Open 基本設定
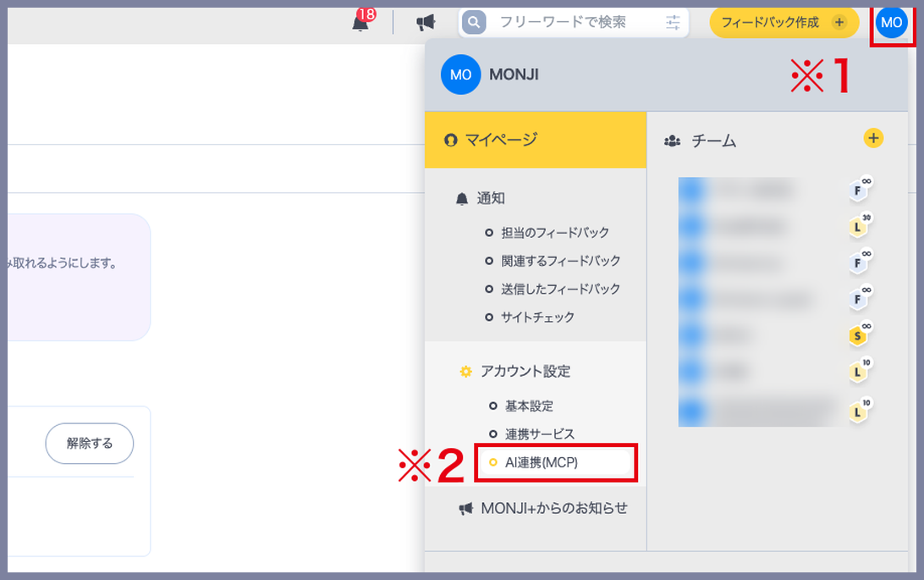 click(x=529, y=406)
